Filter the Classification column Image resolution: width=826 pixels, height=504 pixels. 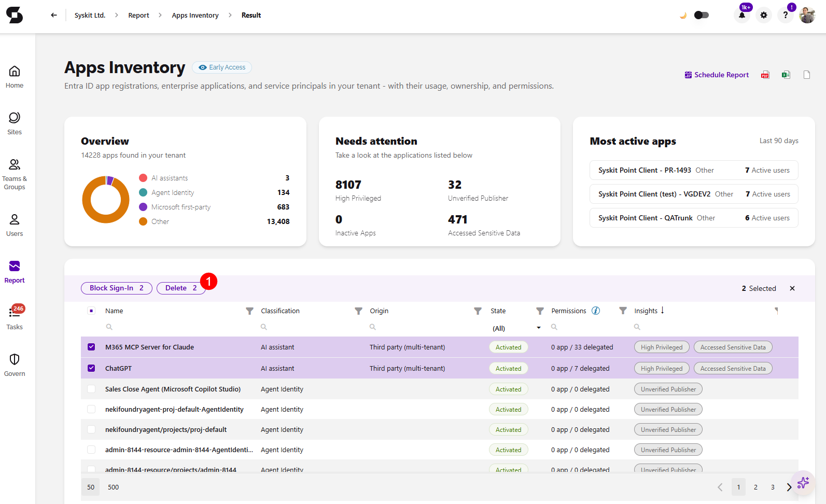pyautogui.click(x=358, y=311)
